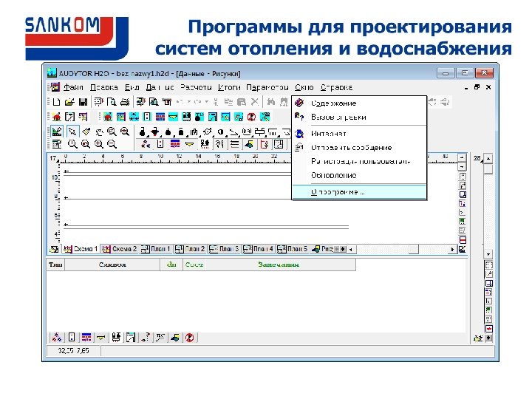The width and height of the screenshot is (532, 399).
Task: Click yellow basin icon in bottom table toolbar
Action: pyautogui.click(x=100, y=337)
